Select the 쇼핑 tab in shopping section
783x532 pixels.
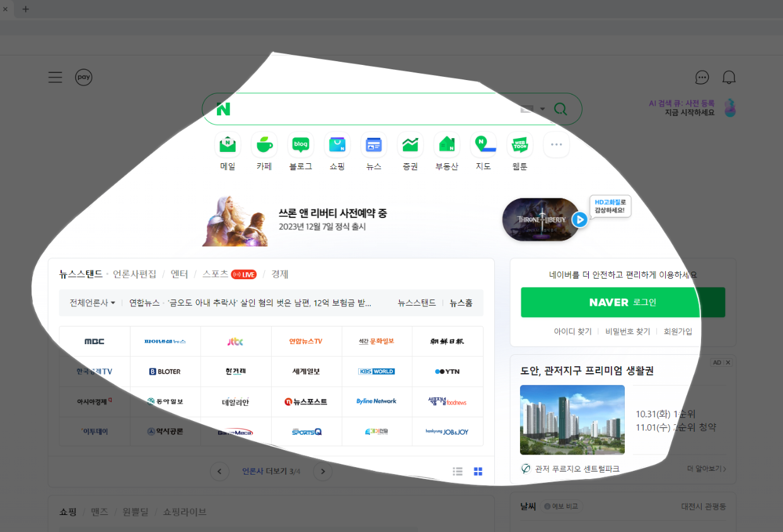[68, 512]
